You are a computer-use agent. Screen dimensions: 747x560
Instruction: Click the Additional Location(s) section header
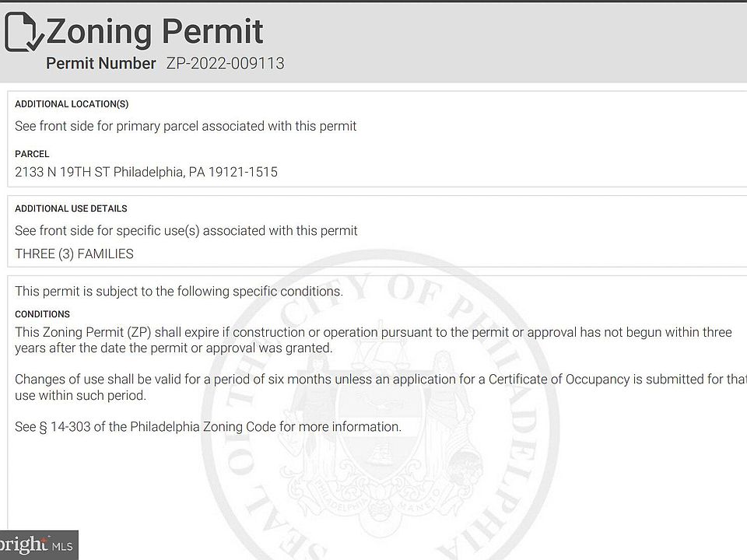click(72, 103)
